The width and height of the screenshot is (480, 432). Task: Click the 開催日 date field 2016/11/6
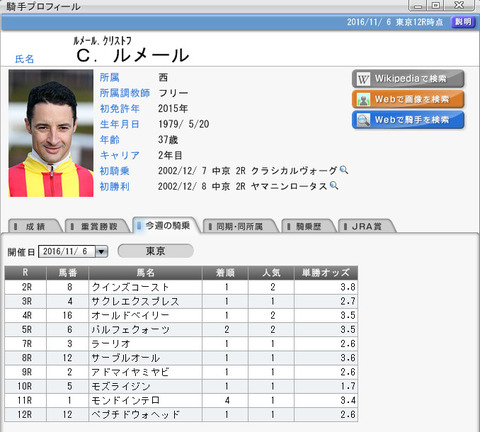(x=67, y=252)
